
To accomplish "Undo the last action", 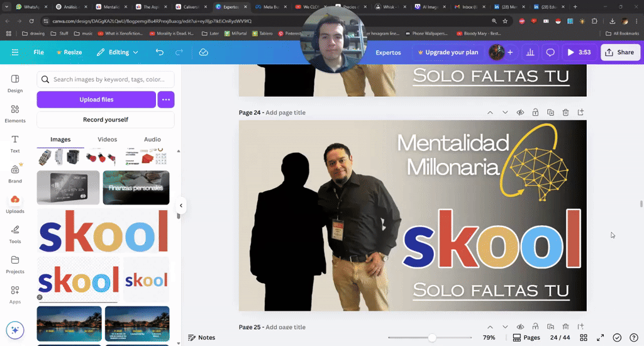I will [159, 52].
